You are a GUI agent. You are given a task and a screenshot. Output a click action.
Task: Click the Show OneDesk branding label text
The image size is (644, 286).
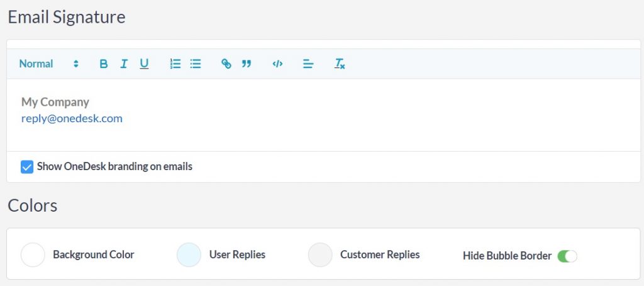point(114,167)
